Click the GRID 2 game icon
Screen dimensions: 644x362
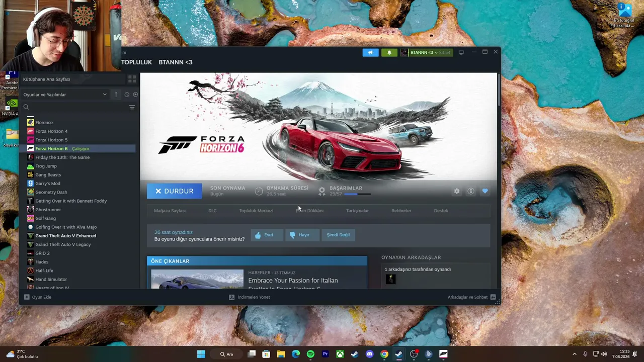[x=31, y=253]
